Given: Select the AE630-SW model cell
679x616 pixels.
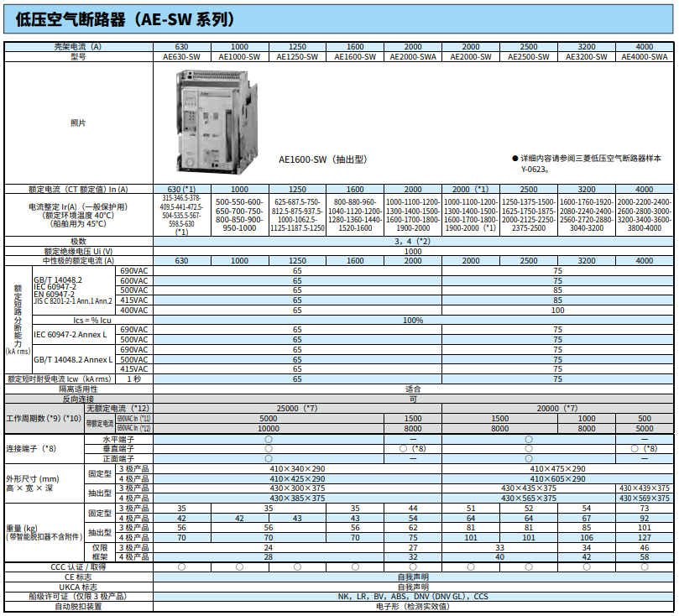Looking at the screenshot, I should click(182, 57).
